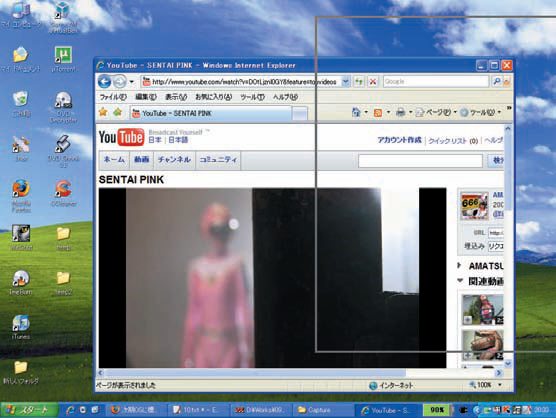
Task: Open the Mozilla Firefox desktop icon
Action: (21, 195)
